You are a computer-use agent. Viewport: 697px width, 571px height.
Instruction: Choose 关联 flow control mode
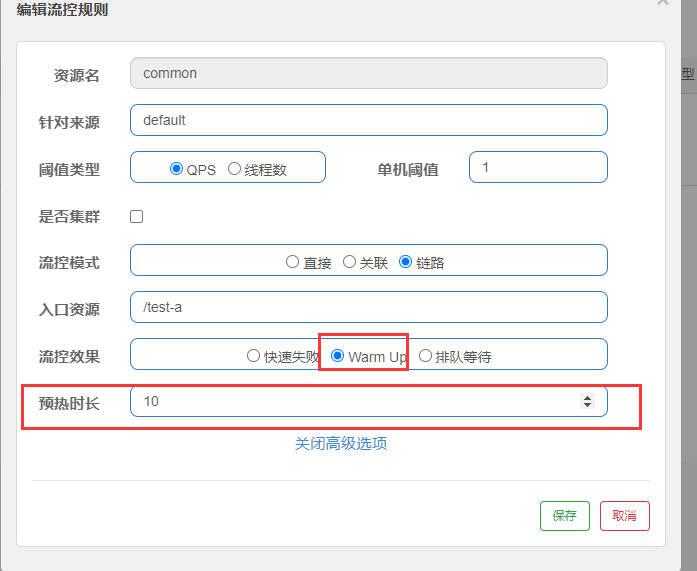click(x=349, y=262)
